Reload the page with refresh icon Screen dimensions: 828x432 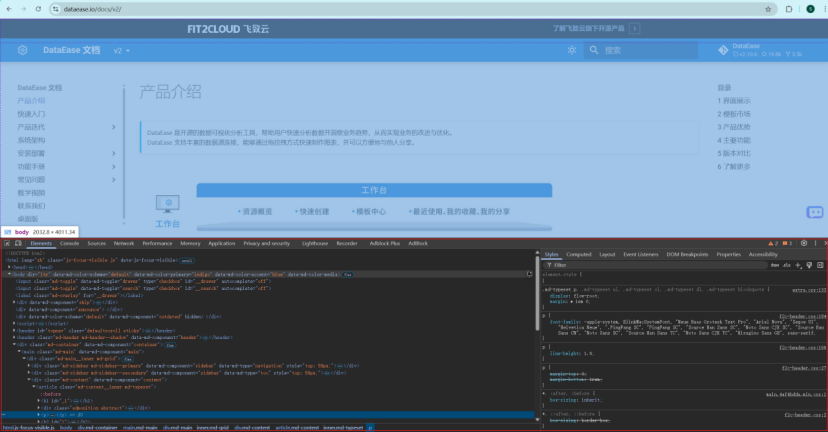(x=38, y=9)
